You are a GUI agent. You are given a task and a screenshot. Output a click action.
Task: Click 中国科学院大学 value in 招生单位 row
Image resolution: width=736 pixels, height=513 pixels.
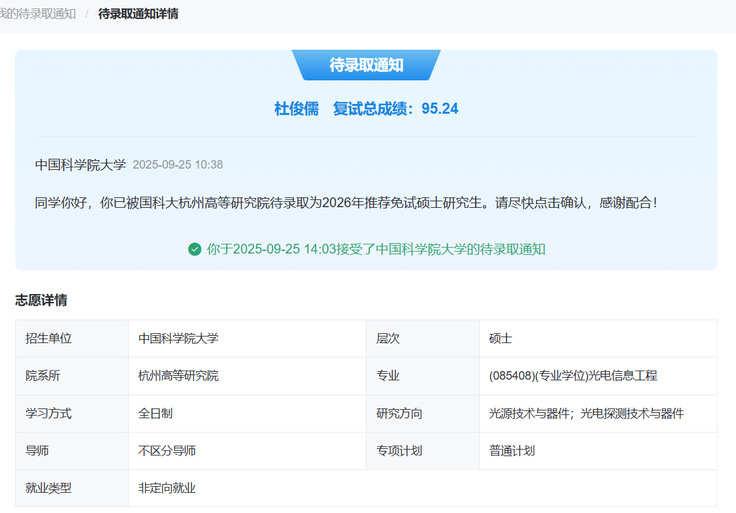click(x=178, y=338)
